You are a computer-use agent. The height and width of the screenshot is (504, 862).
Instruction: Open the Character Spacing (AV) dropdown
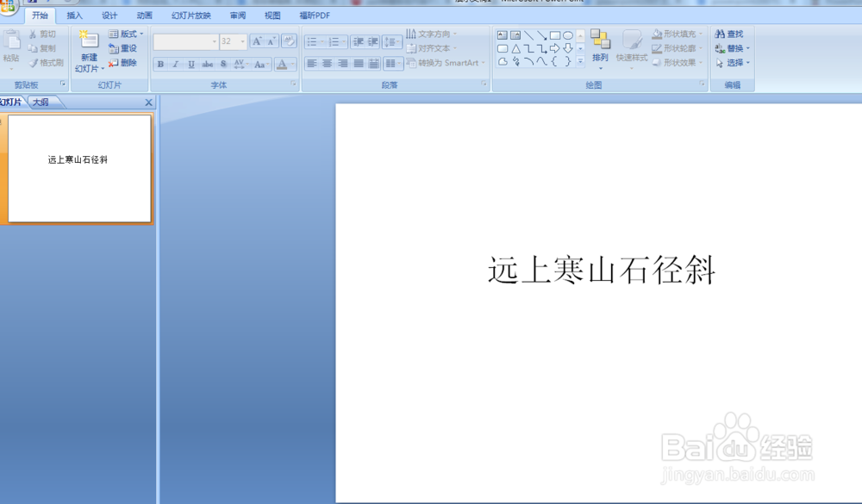click(240, 65)
